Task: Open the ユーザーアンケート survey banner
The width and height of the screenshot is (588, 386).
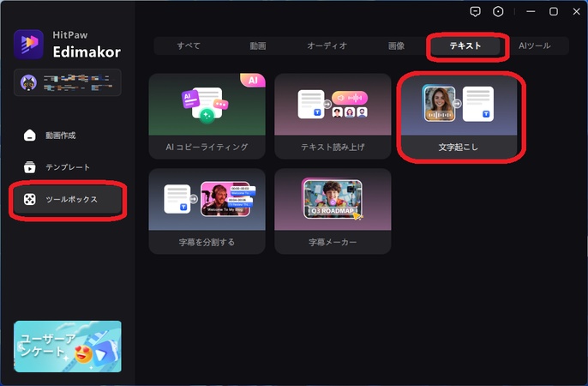Action: point(68,347)
